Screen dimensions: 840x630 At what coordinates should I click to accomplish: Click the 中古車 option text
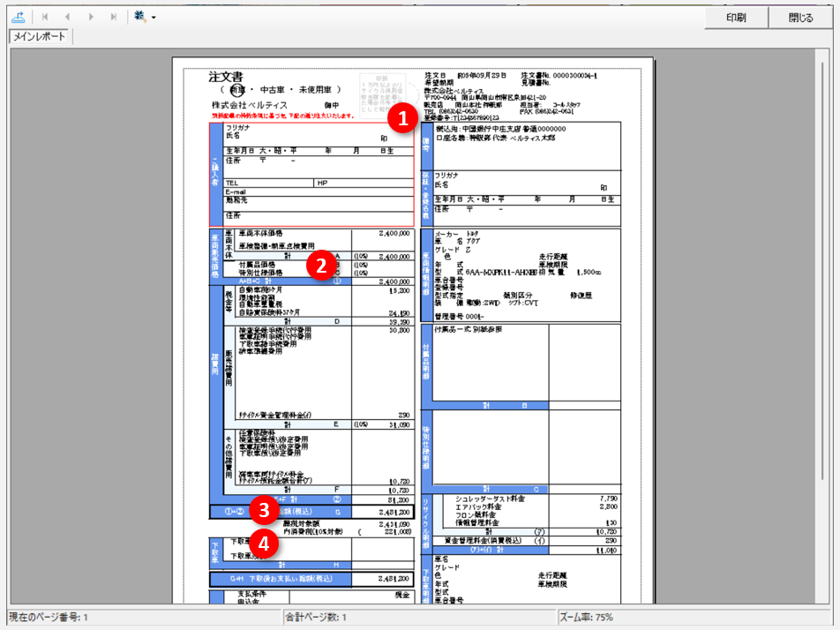pyautogui.click(x=272, y=90)
